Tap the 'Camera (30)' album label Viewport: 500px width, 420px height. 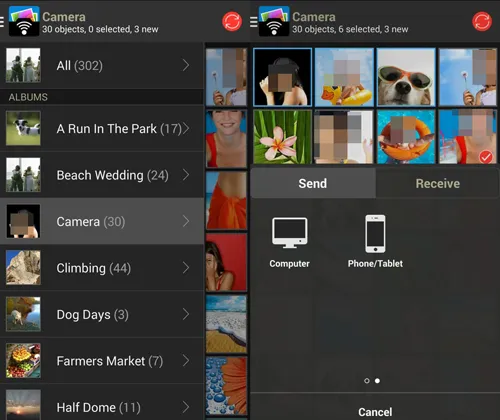[x=91, y=222]
